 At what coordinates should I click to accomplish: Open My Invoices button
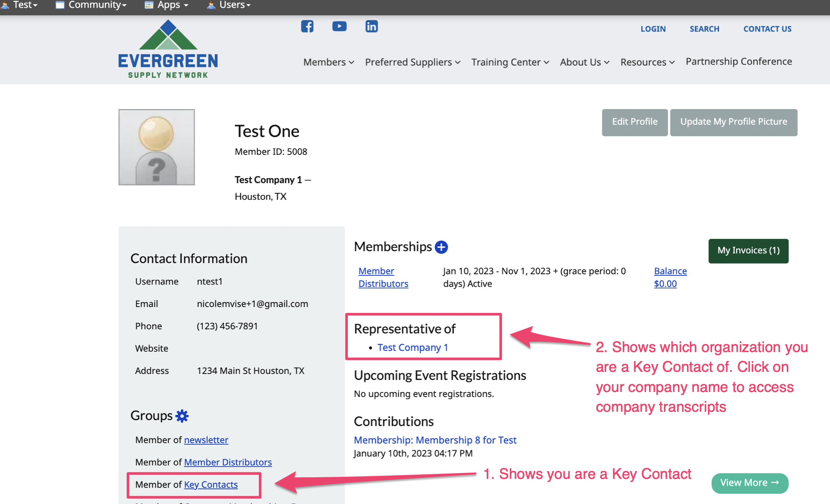tap(749, 250)
